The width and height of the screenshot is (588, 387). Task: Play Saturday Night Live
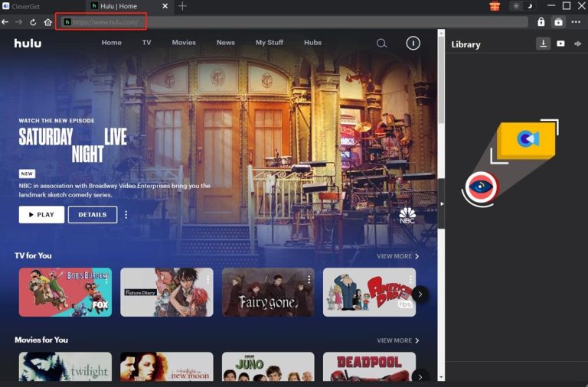tap(41, 215)
